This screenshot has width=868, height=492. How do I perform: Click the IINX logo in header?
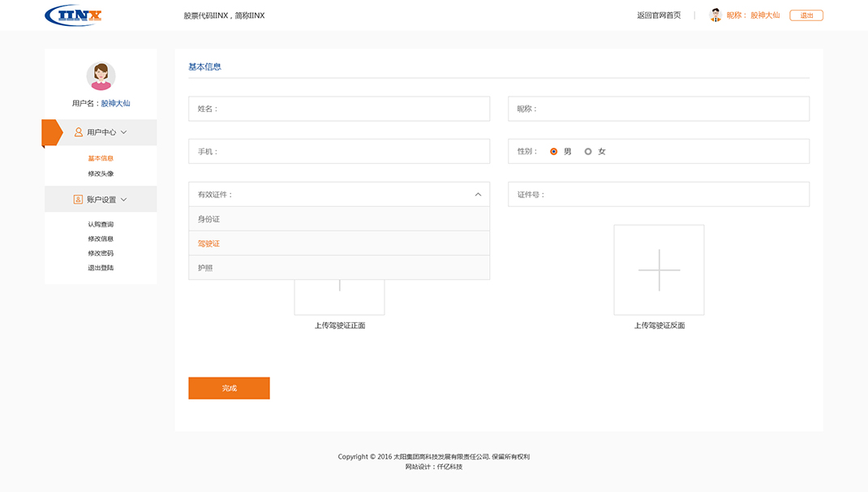[74, 15]
